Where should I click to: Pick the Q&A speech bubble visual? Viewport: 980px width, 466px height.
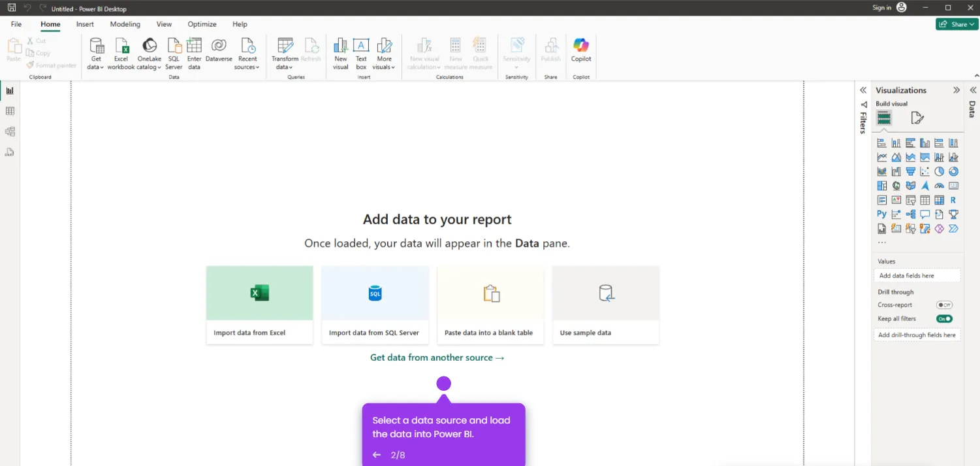925,214
